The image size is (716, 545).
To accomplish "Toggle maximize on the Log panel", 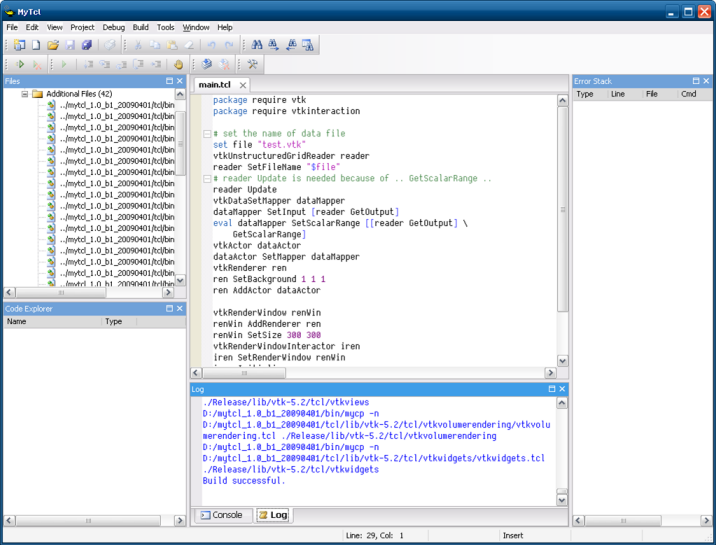I will click(551, 388).
